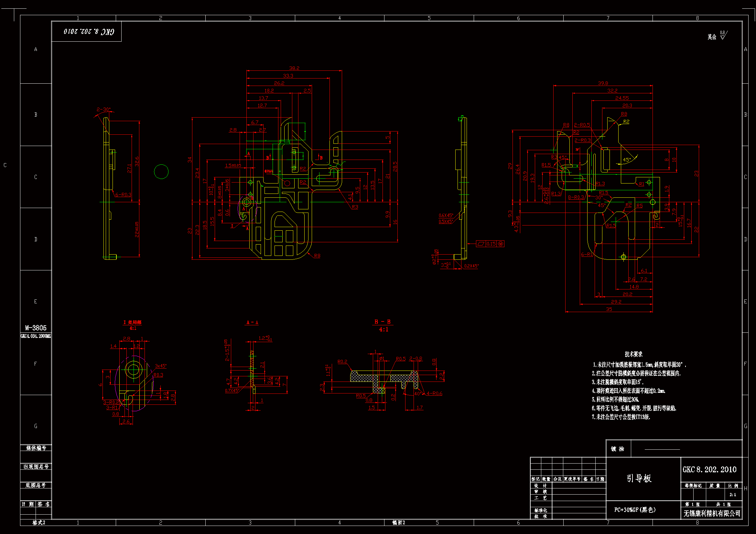Select the 2-30° angle annotation
The width and height of the screenshot is (756, 534).
(103, 110)
